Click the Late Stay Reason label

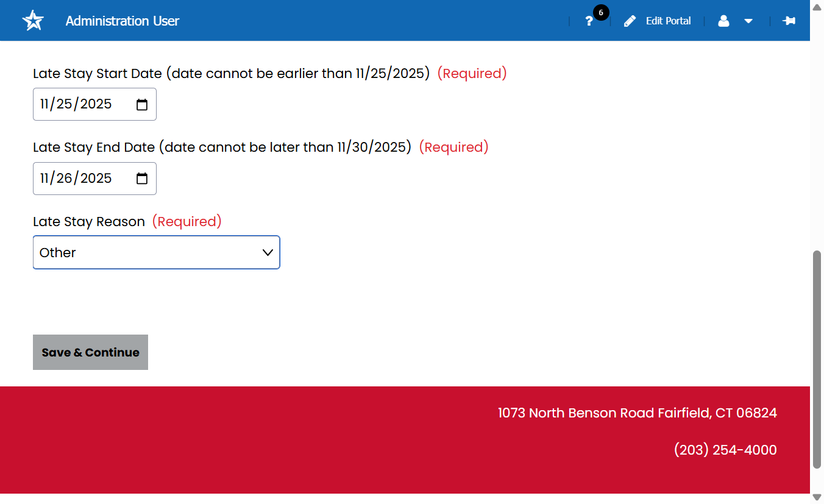tap(89, 221)
